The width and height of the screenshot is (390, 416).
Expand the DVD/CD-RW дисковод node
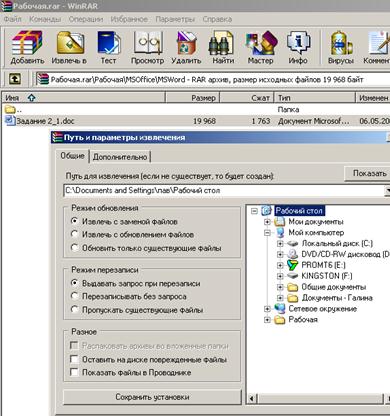pos(280,254)
